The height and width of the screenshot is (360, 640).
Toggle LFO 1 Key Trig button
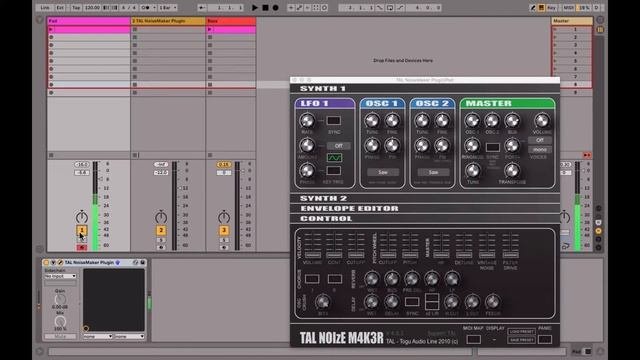pyautogui.click(x=333, y=171)
